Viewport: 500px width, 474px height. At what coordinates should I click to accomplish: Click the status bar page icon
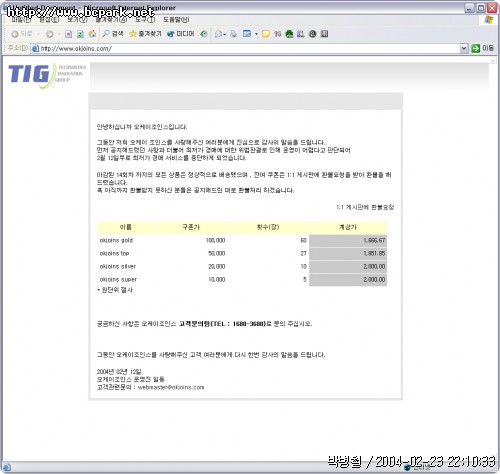pyautogui.click(x=7, y=467)
